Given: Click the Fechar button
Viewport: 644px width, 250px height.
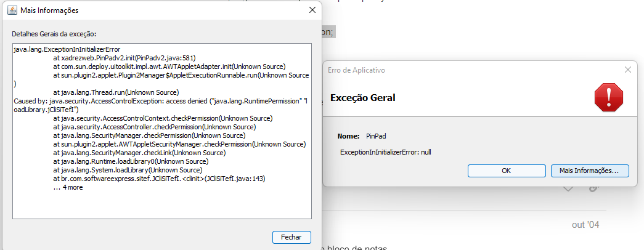Looking at the screenshot, I should click(x=291, y=237).
